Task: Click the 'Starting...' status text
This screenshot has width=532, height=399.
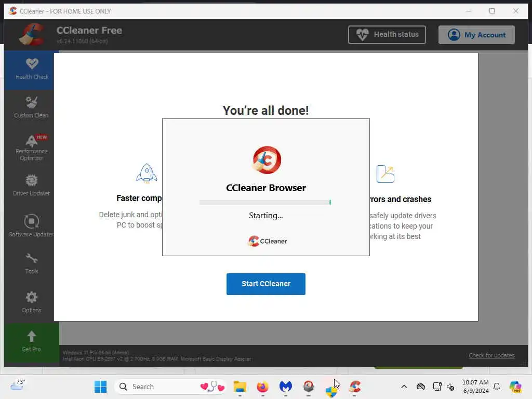Action: [x=265, y=216]
